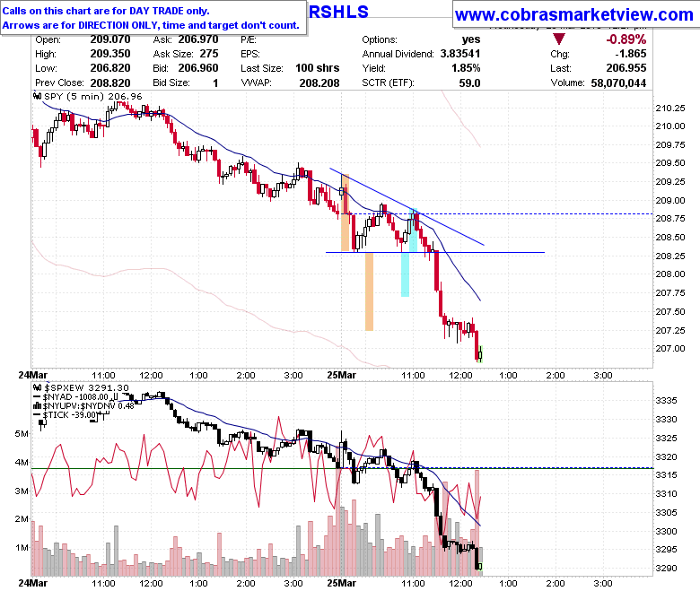700x591 pixels.
Task: Click the 'P/E:' label
Action: (249, 39)
